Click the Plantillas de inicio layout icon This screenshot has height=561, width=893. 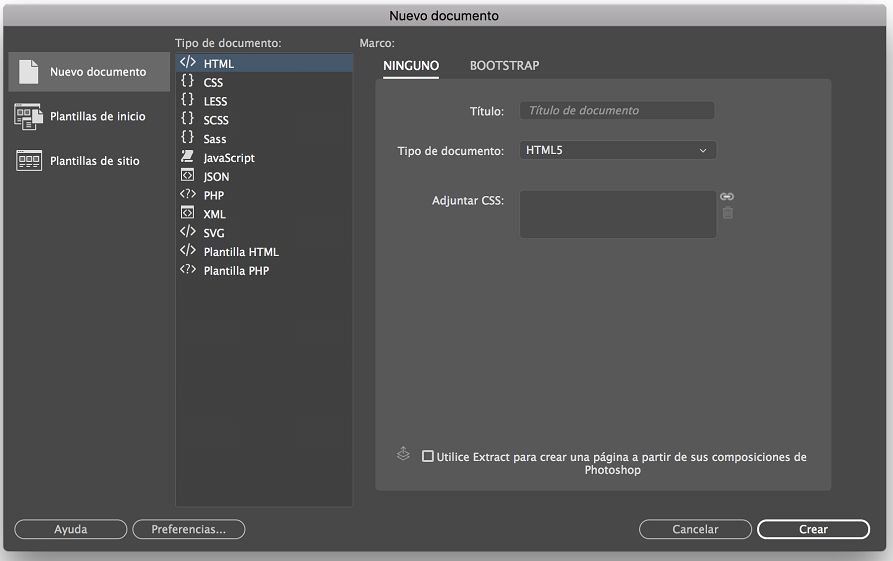tap(28, 116)
